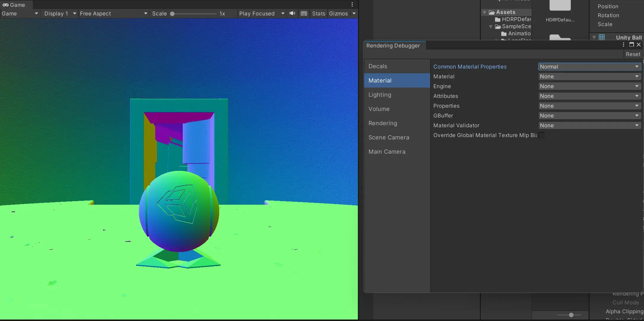The height and width of the screenshot is (321, 644).
Task: Switch to the Volume debugger panel
Action: coord(397,109)
